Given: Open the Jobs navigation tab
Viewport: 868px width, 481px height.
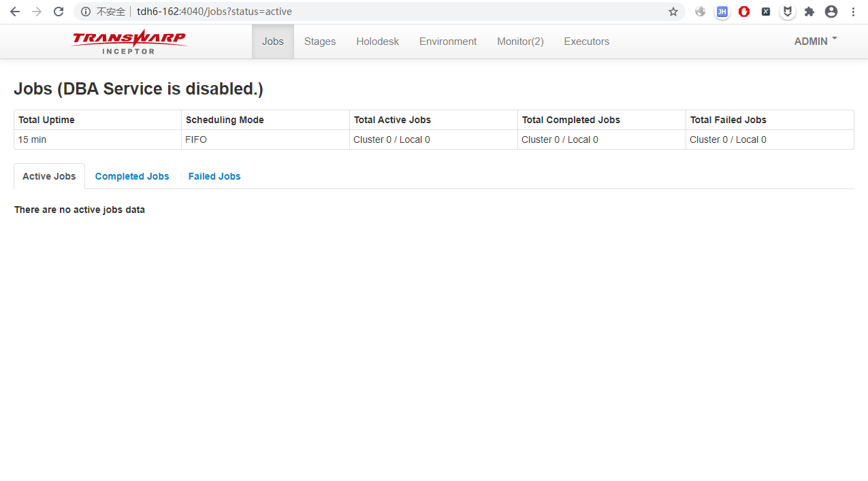Looking at the screenshot, I should 272,42.
